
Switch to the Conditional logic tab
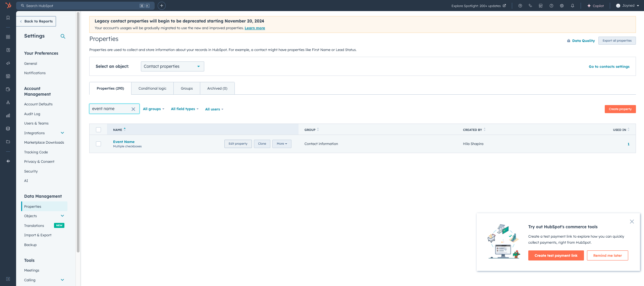[x=152, y=88]
